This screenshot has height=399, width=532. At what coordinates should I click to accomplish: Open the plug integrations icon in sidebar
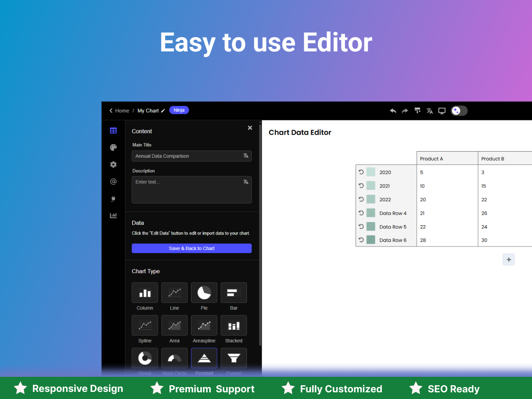tap(113, 199)
